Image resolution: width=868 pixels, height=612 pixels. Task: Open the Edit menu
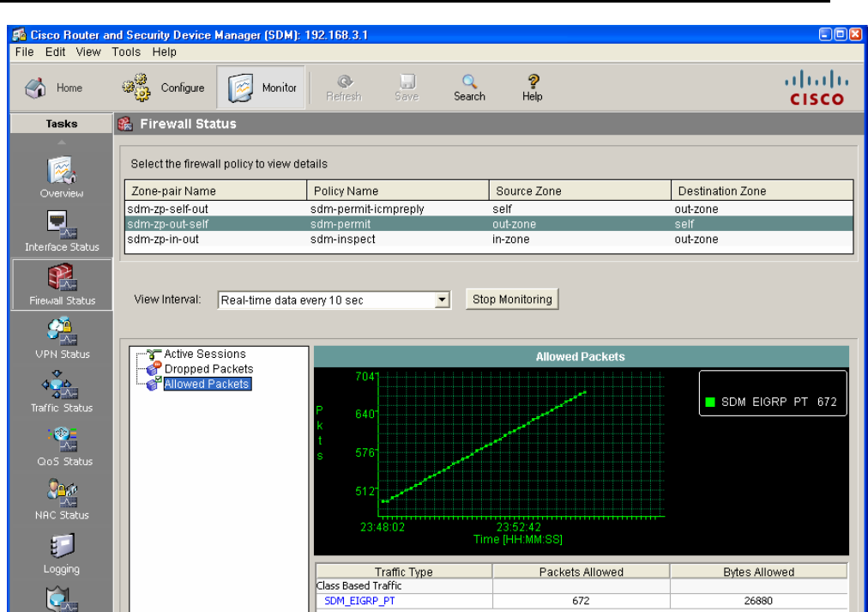56,52
